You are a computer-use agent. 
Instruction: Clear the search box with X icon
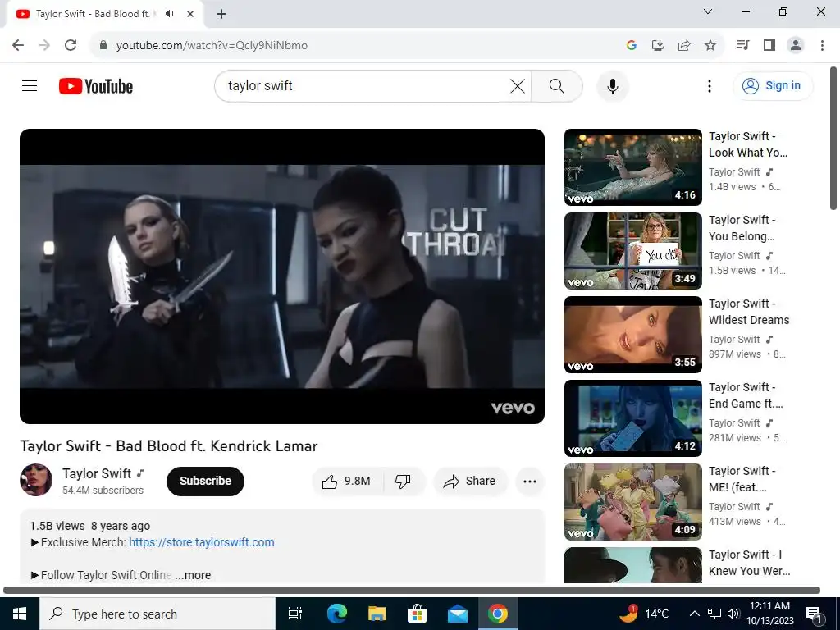point(518,85)
